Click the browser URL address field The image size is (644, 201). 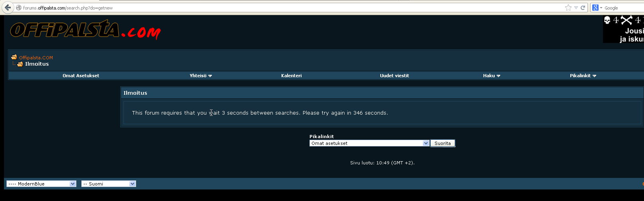(279, 8)
